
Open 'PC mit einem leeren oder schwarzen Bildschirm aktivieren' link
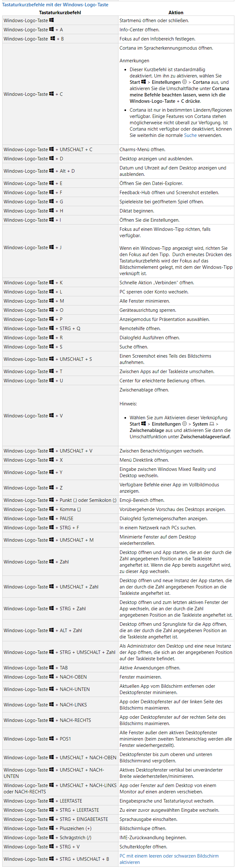(x=169, y=859)
